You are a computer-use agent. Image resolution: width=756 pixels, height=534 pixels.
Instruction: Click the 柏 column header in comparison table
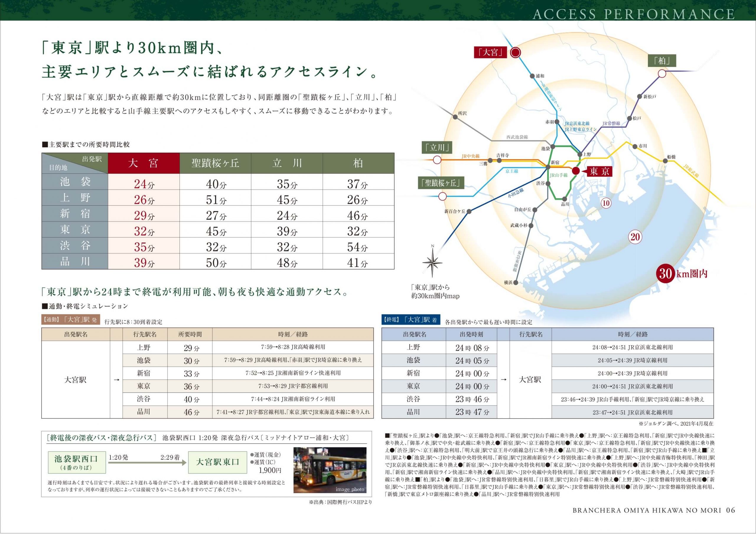point(359,163)
